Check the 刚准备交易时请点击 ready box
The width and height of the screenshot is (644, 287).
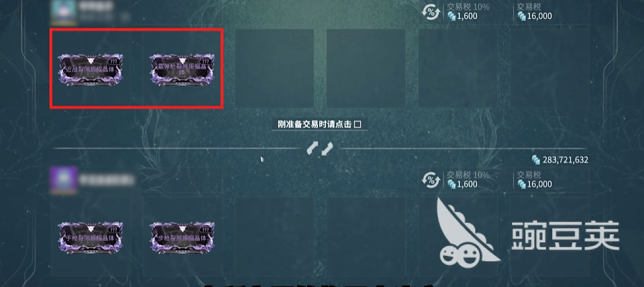point(357,125)
